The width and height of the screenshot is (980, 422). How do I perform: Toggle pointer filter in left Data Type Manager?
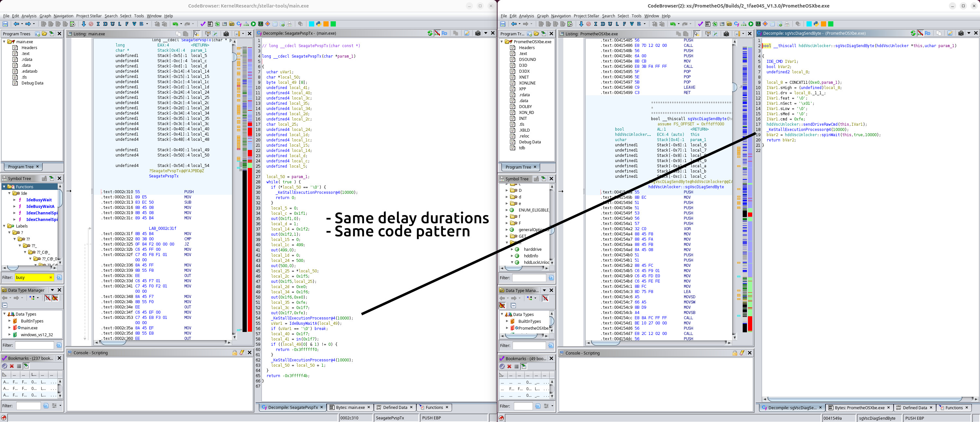[55, 298]
